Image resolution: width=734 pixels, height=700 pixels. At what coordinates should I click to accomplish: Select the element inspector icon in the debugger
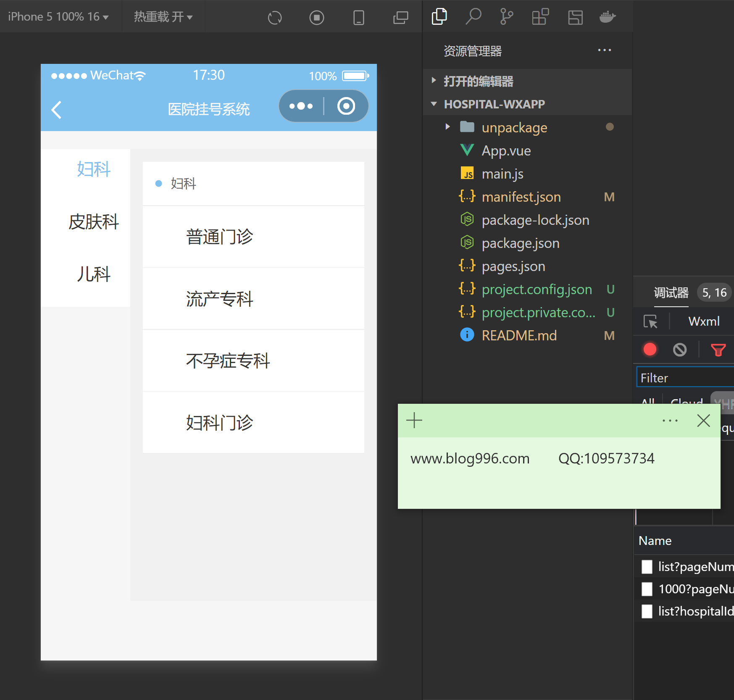coord(650,322)
